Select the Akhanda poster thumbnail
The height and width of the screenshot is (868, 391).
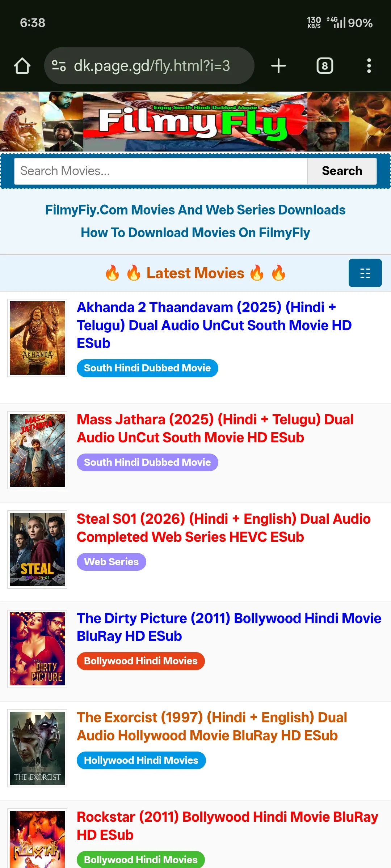pyautogui.click(x=37, y=338)
